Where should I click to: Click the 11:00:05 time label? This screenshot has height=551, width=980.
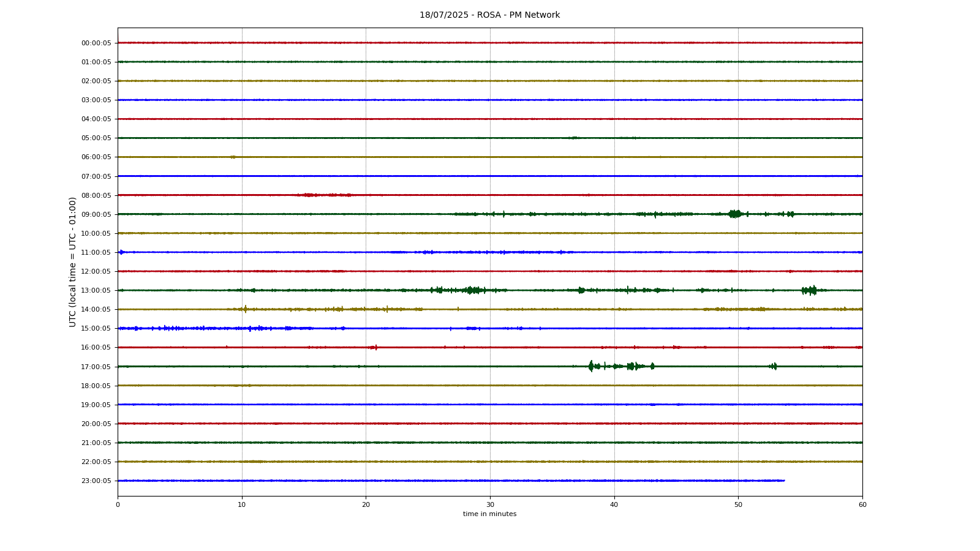coord(96,252)
